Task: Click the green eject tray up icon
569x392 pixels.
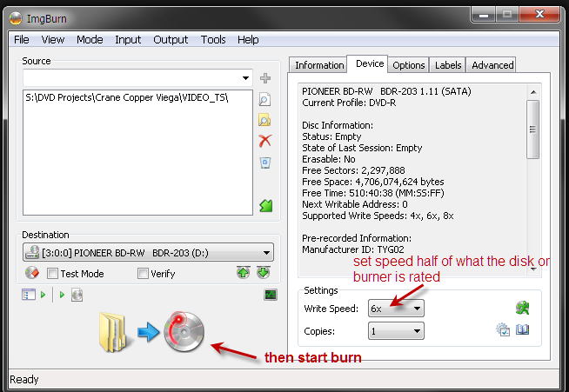Action: pyautogui.click(x=244, y=273)
